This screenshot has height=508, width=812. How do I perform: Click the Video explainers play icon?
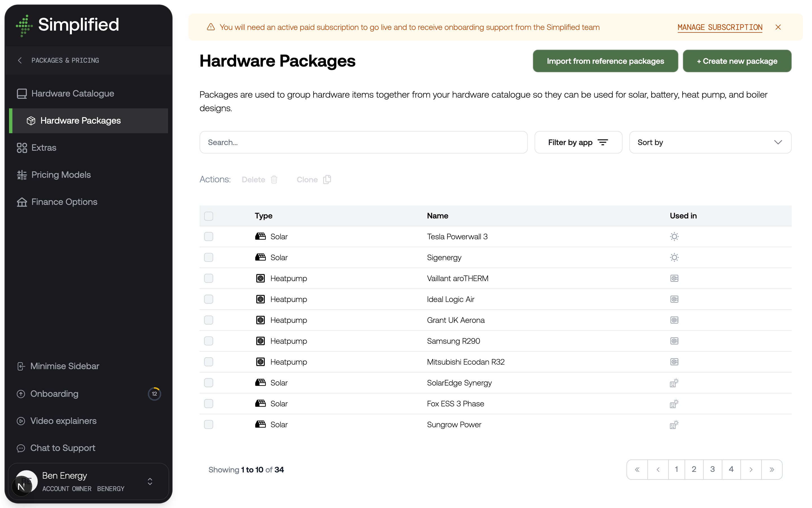point(21,421)
